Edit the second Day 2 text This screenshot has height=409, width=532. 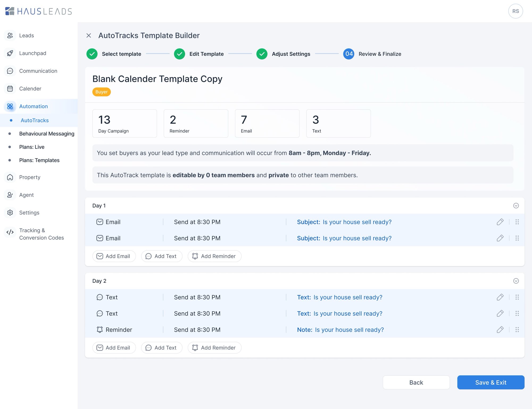click(500, 313)
